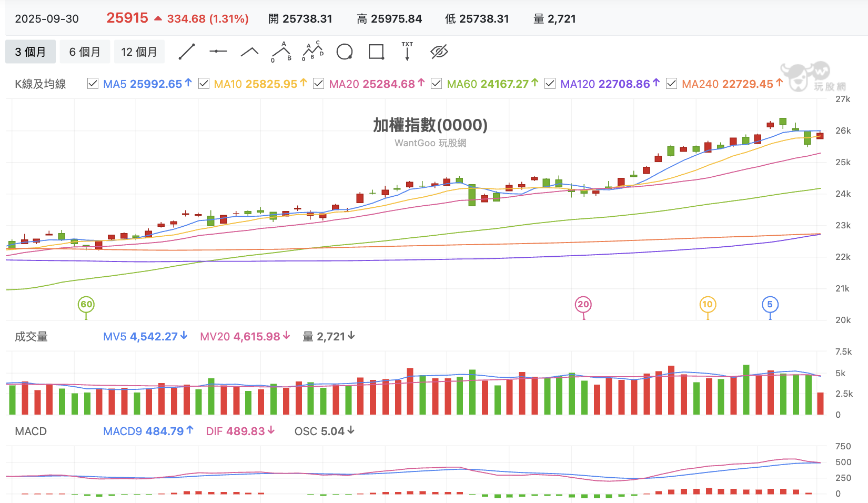This screenshot has height=503, width=868.
Task: Select the horizontal line drawing tool
Action: coord(218,52)
